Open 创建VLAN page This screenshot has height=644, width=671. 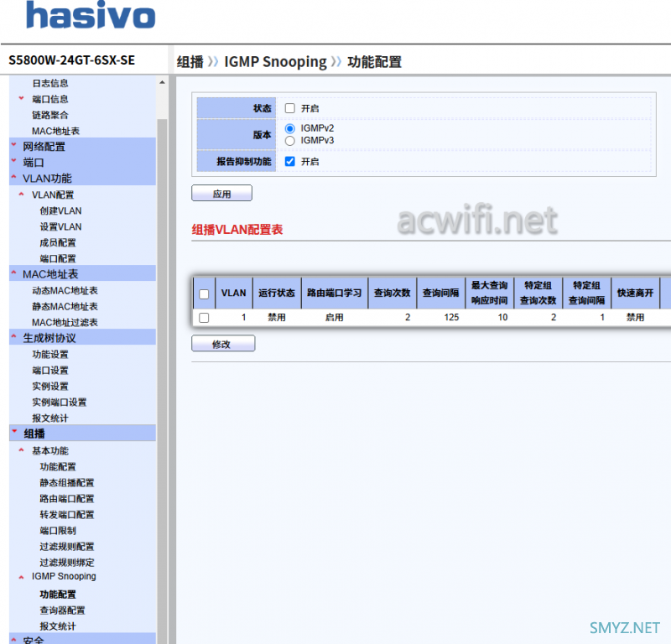60,211
